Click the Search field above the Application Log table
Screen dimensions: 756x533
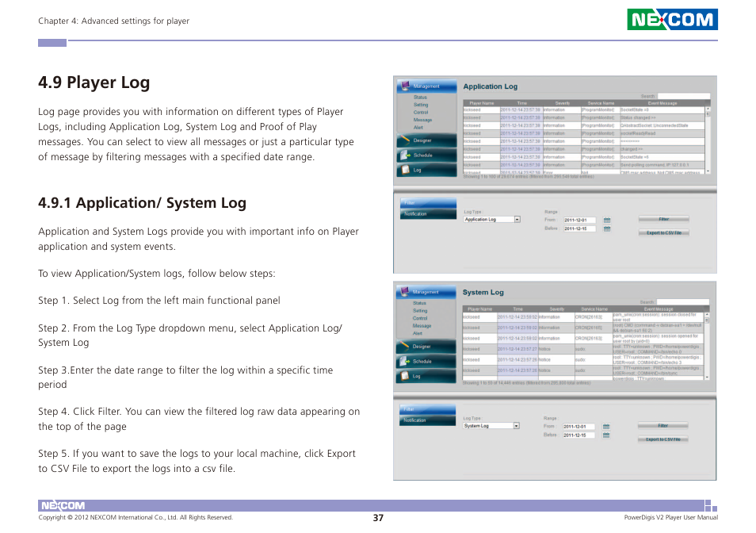tap(684, 96)
